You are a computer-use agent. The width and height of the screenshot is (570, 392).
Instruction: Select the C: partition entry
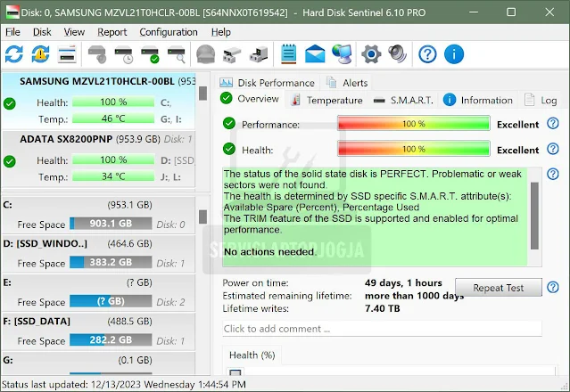tap(98, 215)
